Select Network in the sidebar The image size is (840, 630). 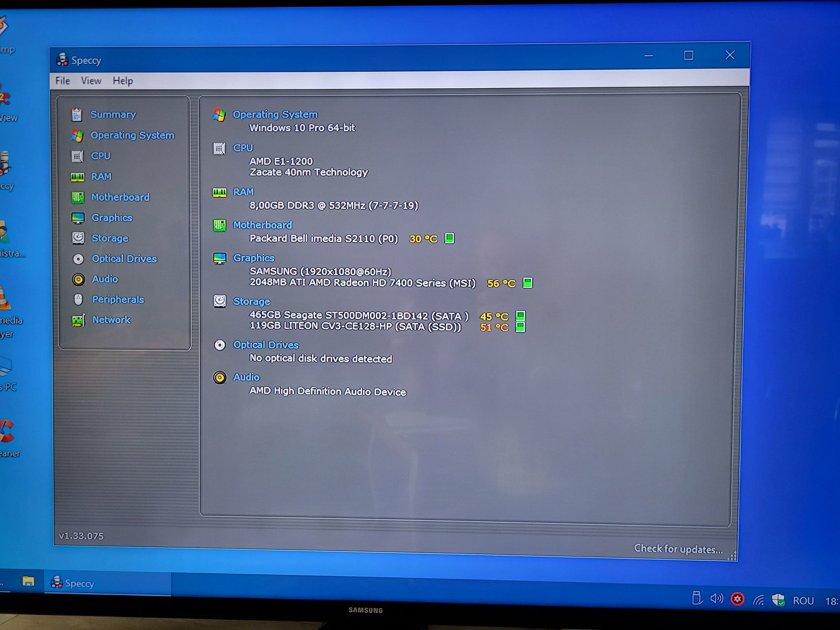[x=111, y=320]
